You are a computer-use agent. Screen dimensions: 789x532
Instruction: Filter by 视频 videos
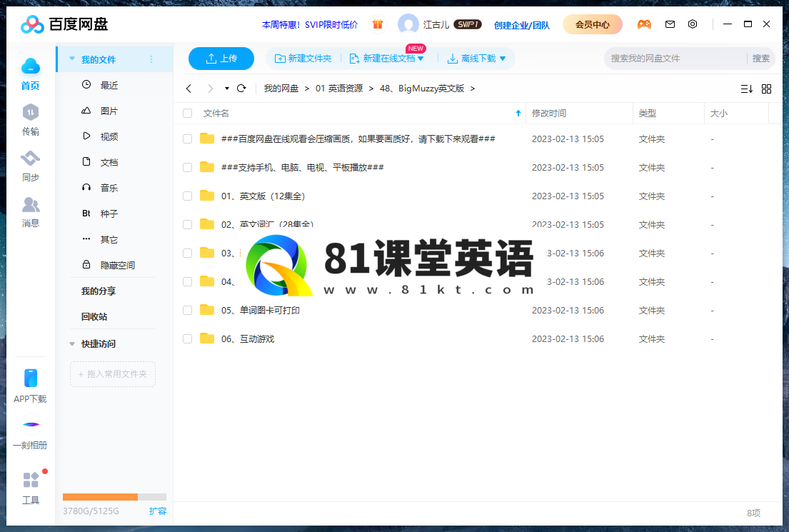point(109,136)
